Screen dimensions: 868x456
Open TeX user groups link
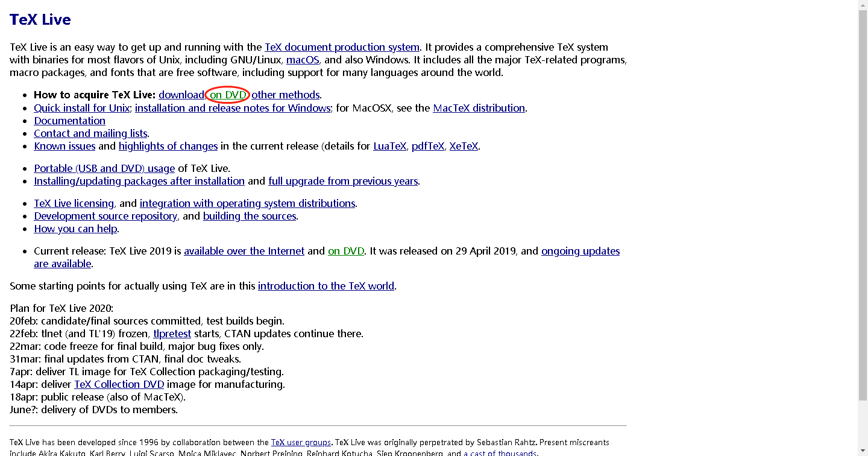(x=301, y=442)
